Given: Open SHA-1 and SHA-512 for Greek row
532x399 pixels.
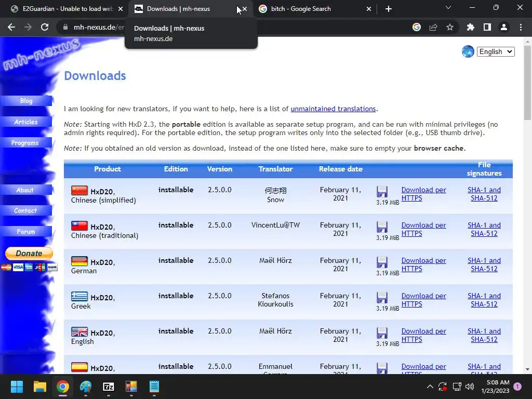Looking at the screenshot, I should point(484,300).
